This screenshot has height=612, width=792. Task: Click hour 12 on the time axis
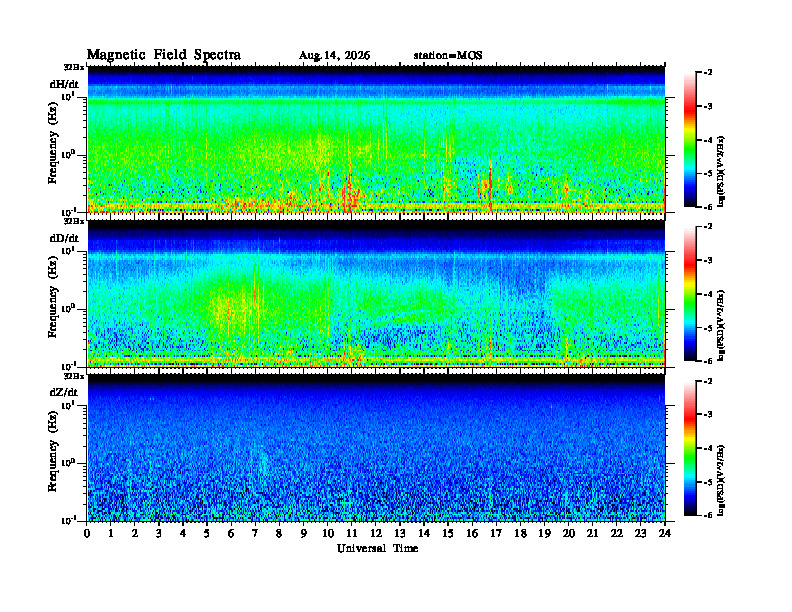[376, 533]
